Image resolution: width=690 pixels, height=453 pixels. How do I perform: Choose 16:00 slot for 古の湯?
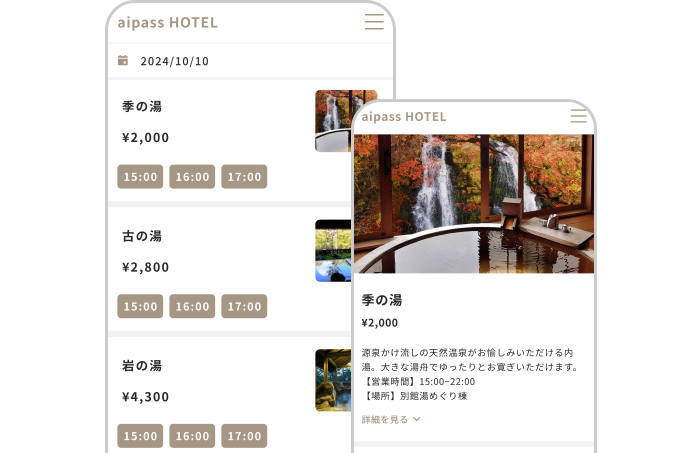click(x=192, y=306)
